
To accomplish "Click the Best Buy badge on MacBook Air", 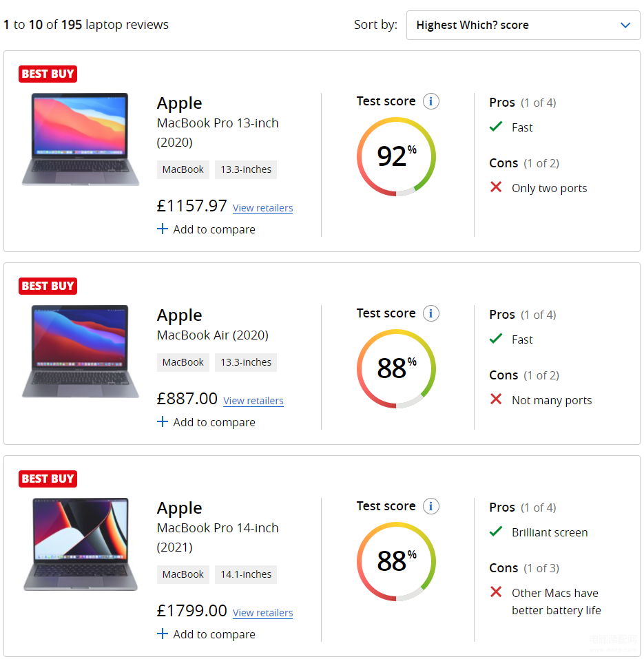I will click(48, 286).
